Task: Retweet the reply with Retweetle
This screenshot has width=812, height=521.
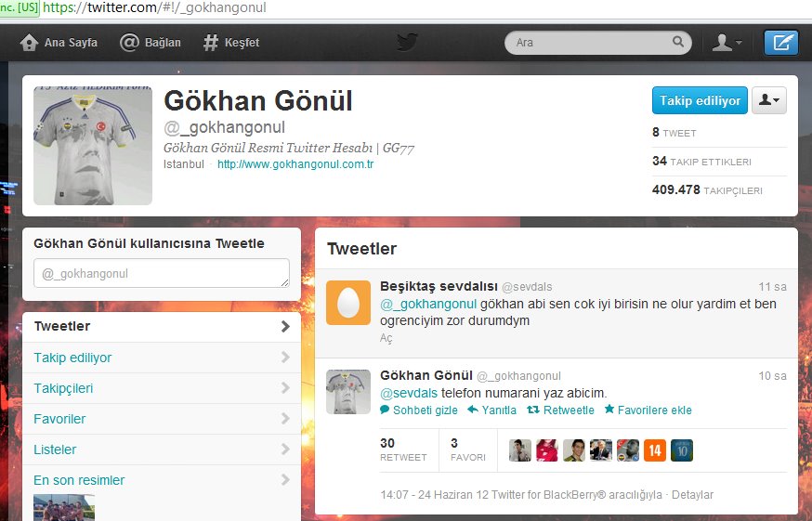Action: point(561,410)
